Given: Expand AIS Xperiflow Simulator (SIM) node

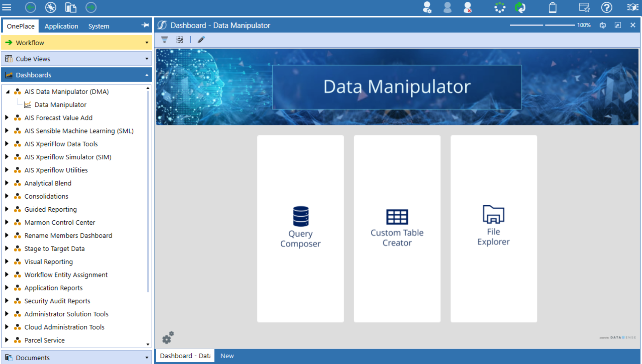Looking at the screenshot, I should 7,157.
